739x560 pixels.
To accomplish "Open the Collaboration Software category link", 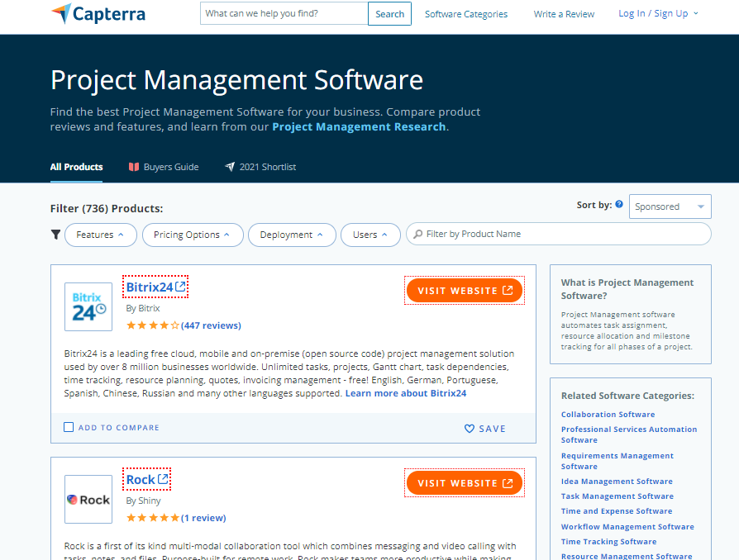I will tap(608, 415).
